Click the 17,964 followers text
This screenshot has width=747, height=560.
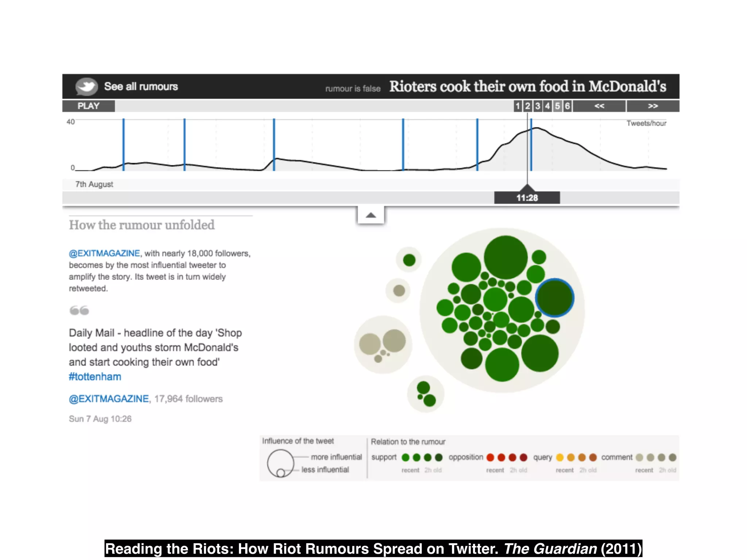(x=188, y=398)
